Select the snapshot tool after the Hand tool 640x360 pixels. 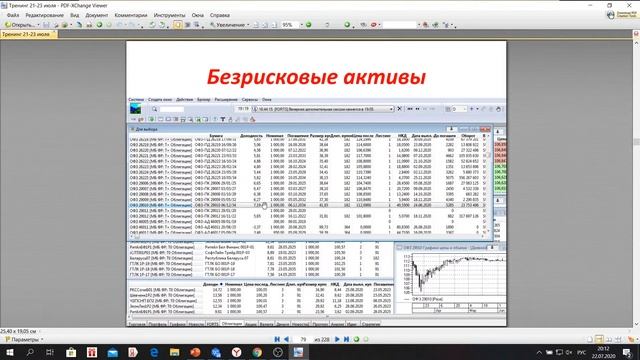tap(187, 25)
